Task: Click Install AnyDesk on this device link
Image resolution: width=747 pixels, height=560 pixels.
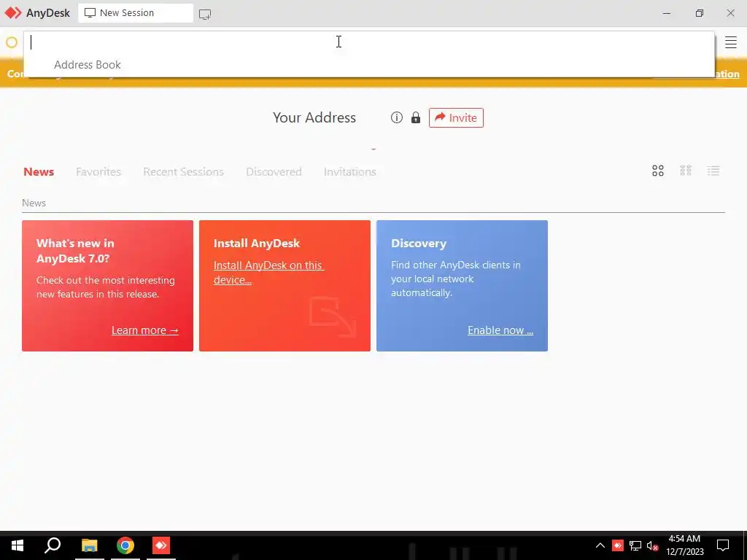Action: pyautogui.click(x=268, y=273)
